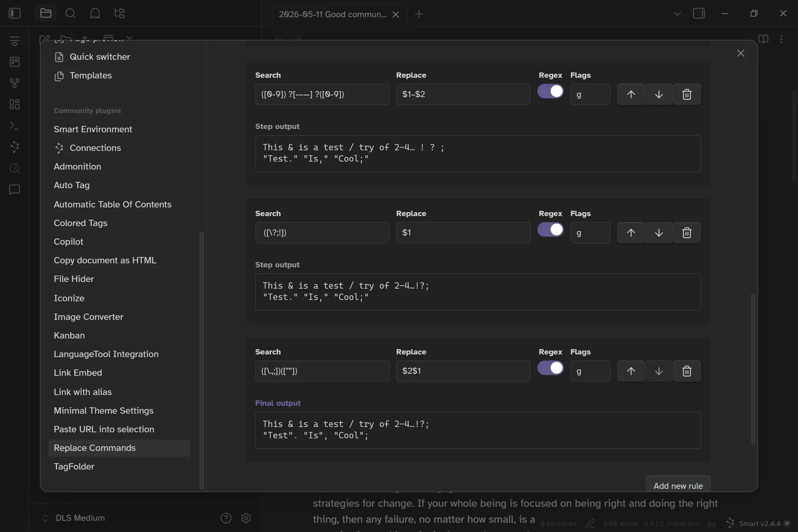Screen dimensions: 798x532
Task: Select Link Embed settings
Action: [x=119, y=373]
